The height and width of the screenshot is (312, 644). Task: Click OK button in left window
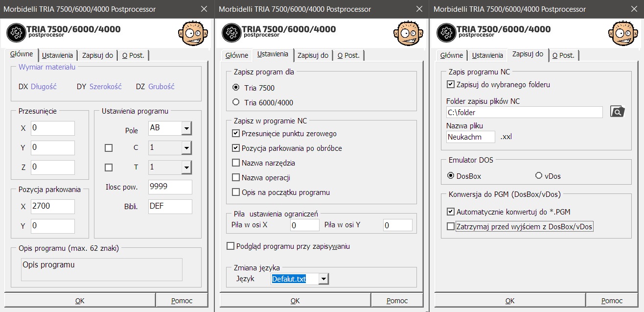(80, 301)
